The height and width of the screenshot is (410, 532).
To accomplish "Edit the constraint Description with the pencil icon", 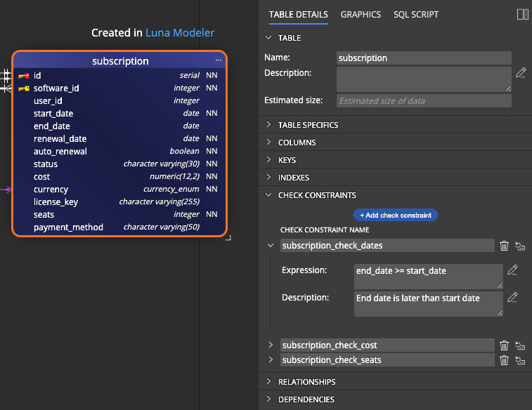I will click(512, 297).
